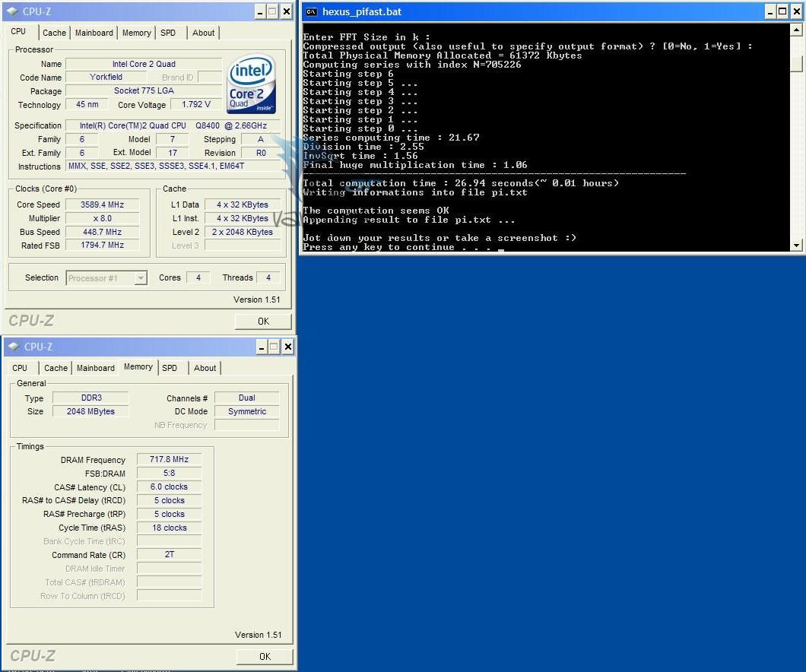806x672 pixels.
Task: Click Bus Speed value '448.7 MHz'
Action: pos(103,232)
